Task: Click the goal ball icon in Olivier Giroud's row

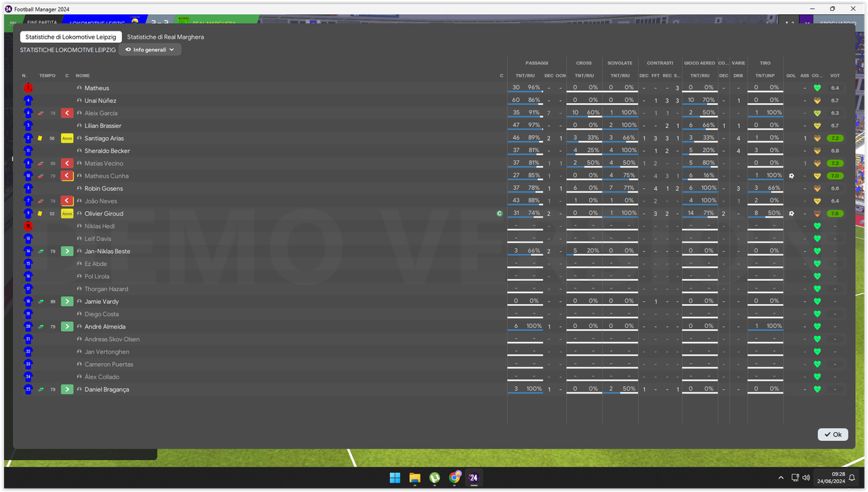Action: (x=791, y=214)
